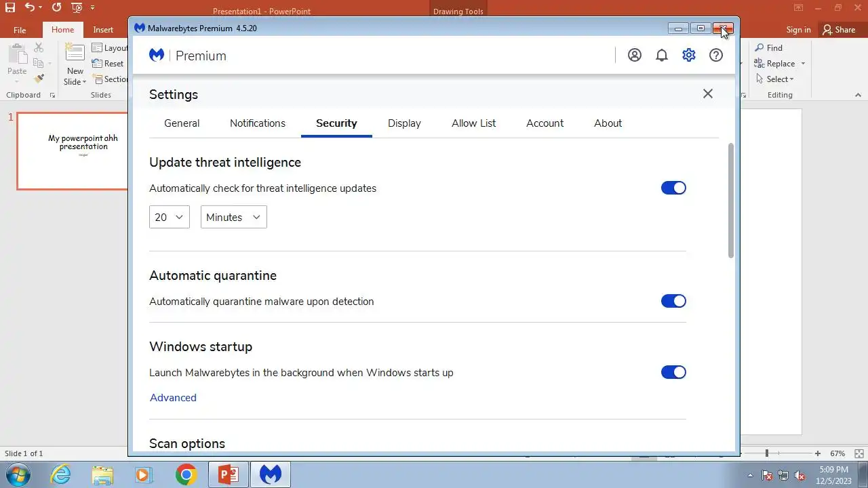The width and height of the screenshot is (868, 488).
Task: Select the Format Painter brush in PowerPoint
Action: tap(39, 79)
